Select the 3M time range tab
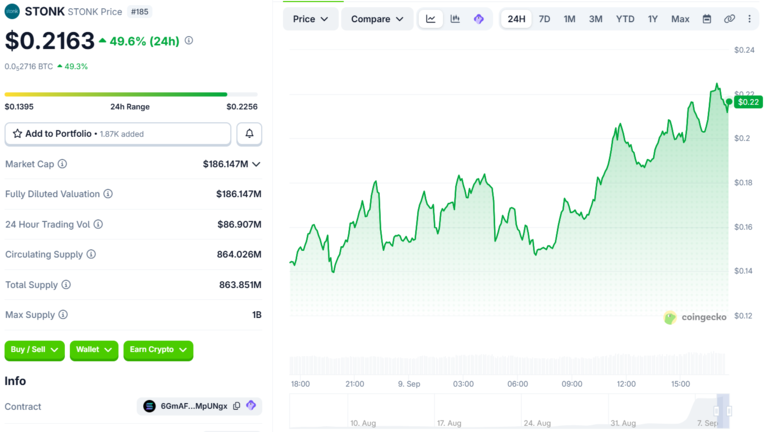 click(596, 19)
